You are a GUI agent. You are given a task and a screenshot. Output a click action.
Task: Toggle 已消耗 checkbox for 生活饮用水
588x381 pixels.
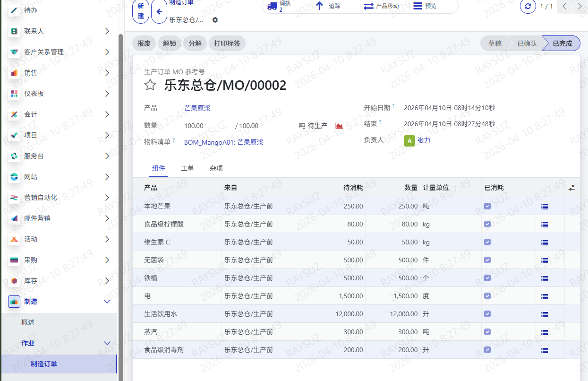pos(487,314)
